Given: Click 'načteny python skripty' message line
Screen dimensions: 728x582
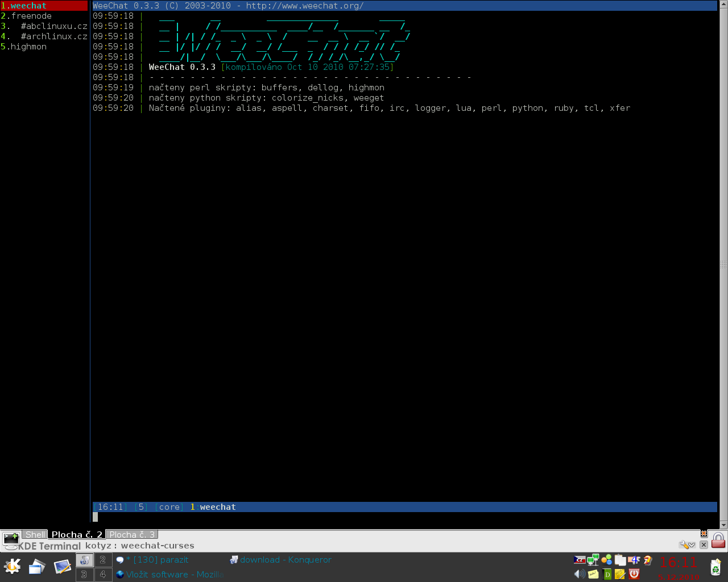Looking at the screenshot, I should (267, 98).
